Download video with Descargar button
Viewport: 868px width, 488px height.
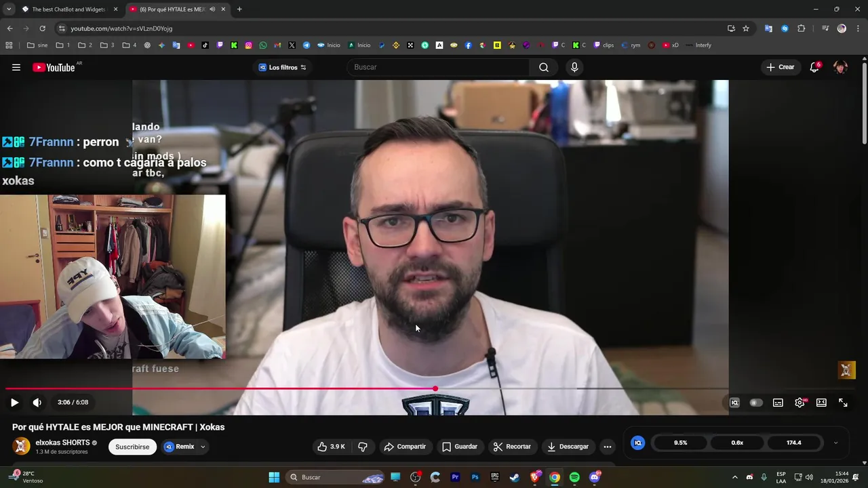click(x=568, y=447)
